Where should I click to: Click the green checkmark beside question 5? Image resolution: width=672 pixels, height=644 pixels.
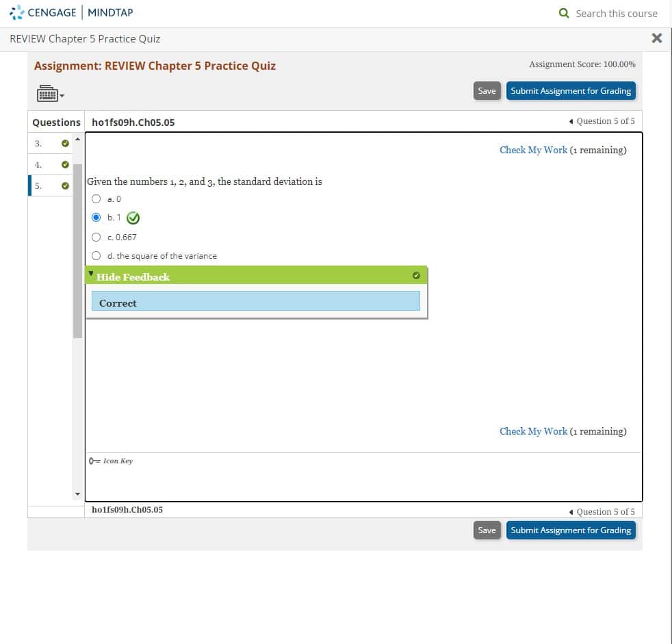click(64, 185)
